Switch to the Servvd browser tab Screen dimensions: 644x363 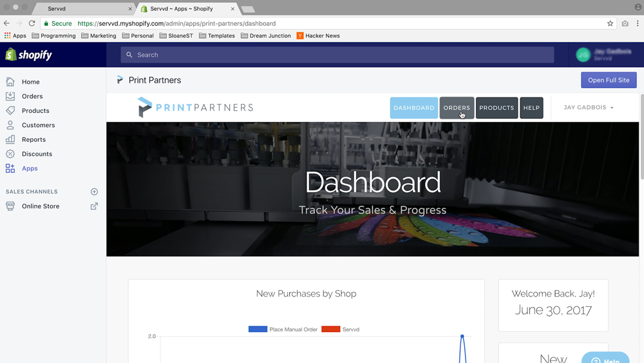84,8
